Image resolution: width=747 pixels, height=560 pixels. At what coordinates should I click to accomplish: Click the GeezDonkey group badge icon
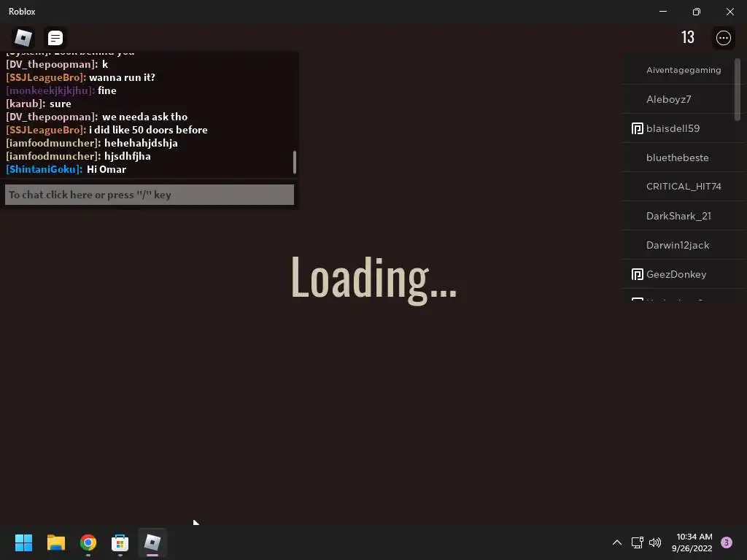coord(637,274)
